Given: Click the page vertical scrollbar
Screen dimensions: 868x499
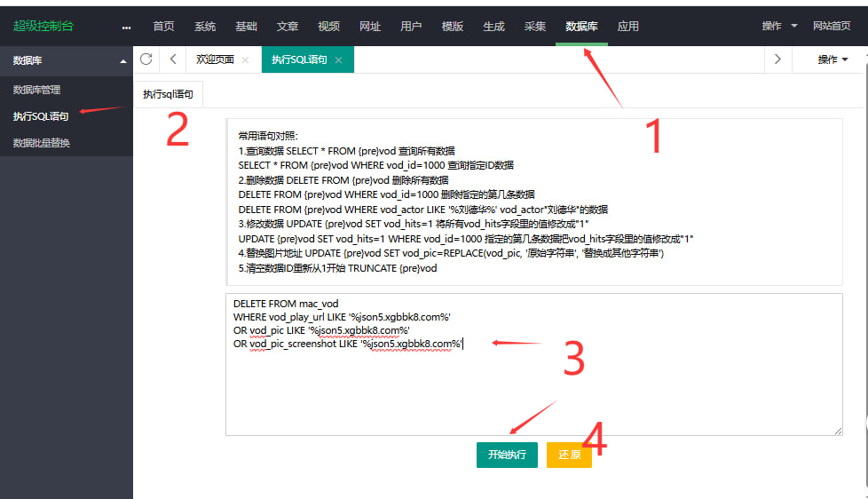Looking at the screenshot, I should [865, 277].
